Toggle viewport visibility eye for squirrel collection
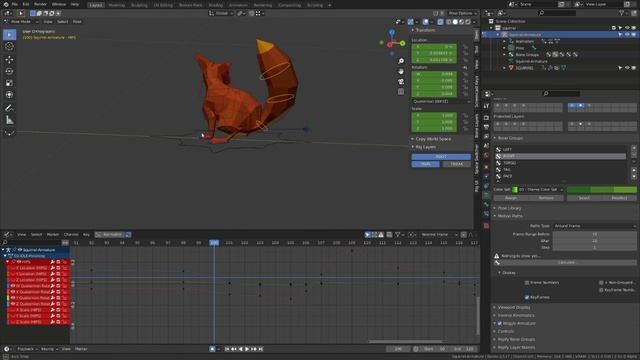The height and width of the screenshot is (360, 640). (627, 28)
